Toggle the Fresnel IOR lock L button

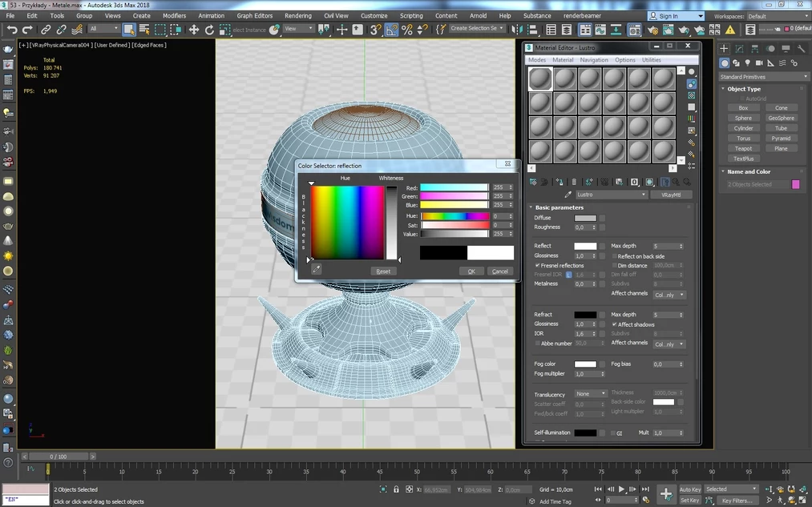[568, 275]
